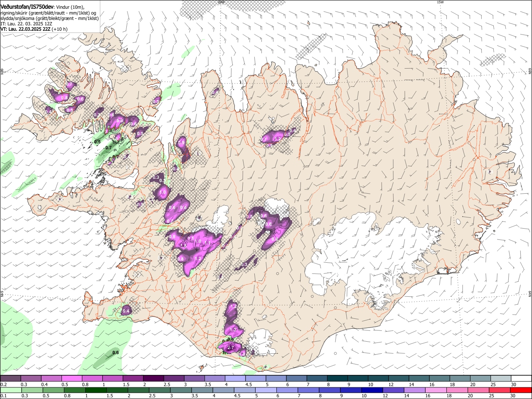This screenshot has height=399, width=532.
Task: Pick the red-pink 25–30 rain legend swatch
Action: [500, 390]
